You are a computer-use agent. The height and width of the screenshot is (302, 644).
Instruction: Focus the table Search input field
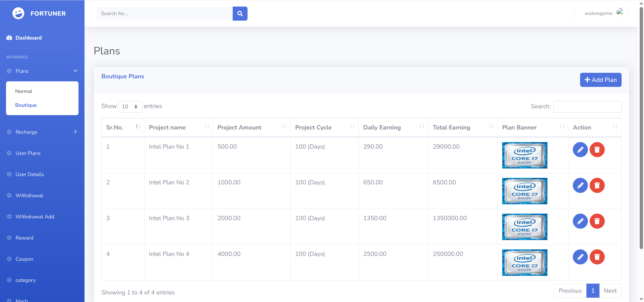[587, 107]
